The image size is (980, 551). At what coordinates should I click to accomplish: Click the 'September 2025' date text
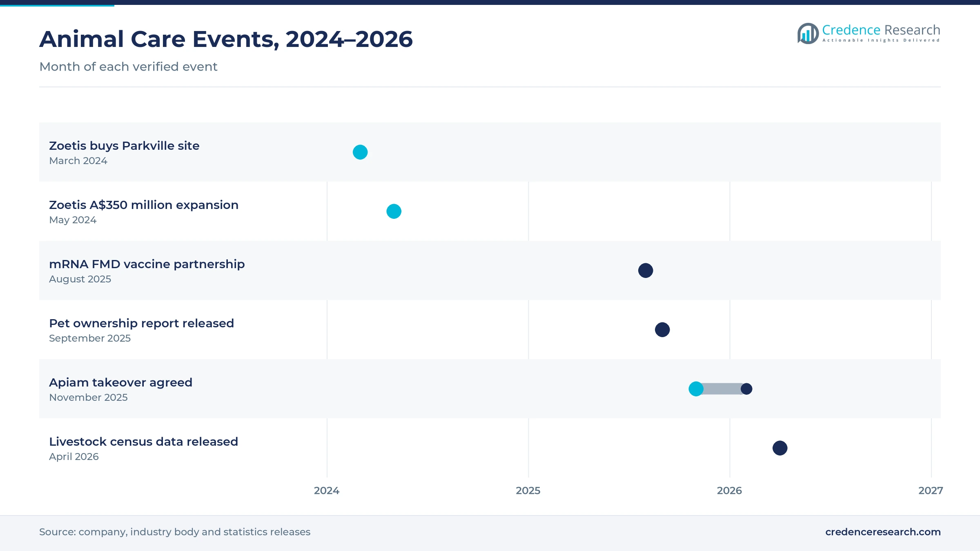coord(90,338)
